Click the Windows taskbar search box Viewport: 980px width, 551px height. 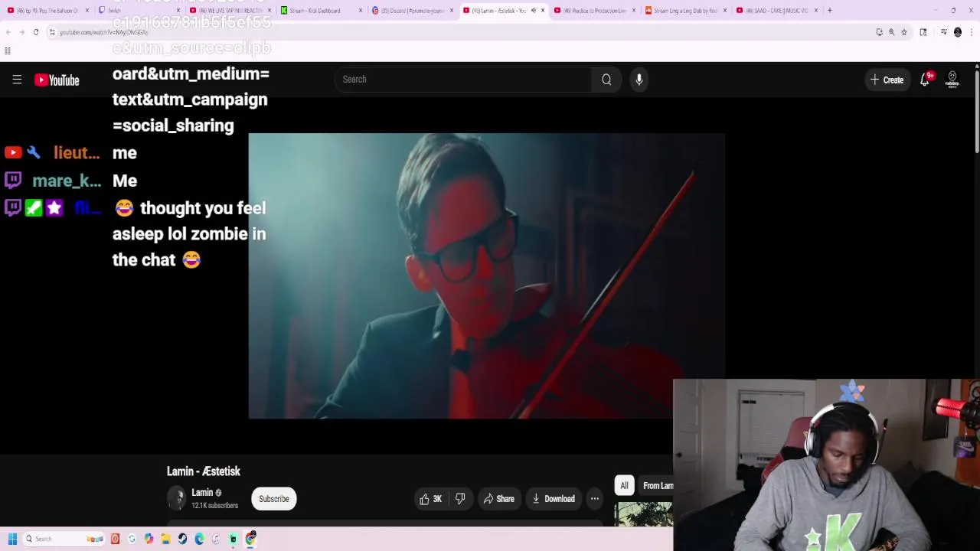tap(63, 539)
